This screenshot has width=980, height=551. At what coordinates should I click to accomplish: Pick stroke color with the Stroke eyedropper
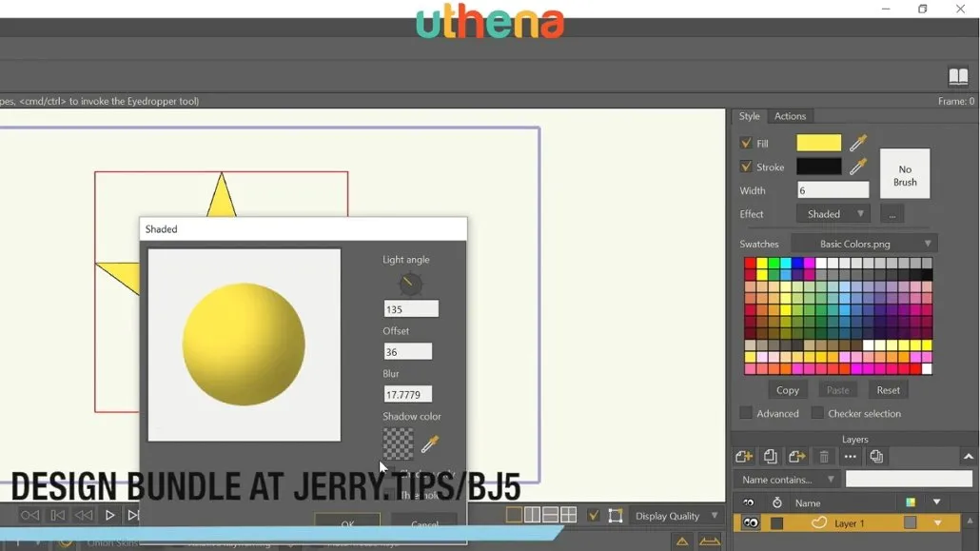click(857, 167)
